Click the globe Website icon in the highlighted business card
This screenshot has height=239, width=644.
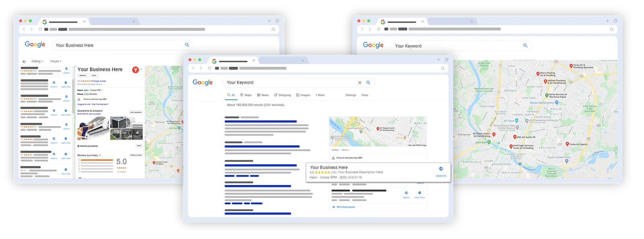(441, 169)
